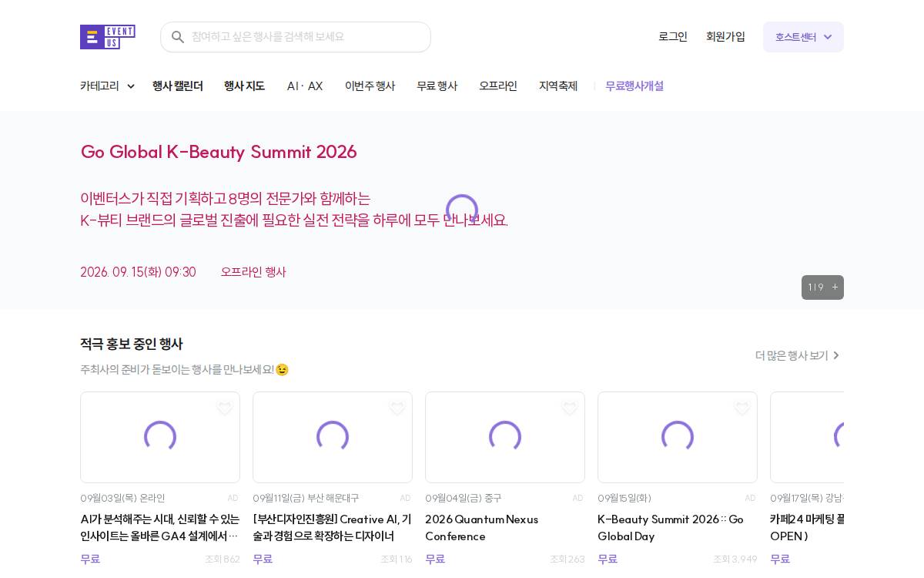Click the 조회 263 view count
This screenshot has width=924, height=578.
567,560
